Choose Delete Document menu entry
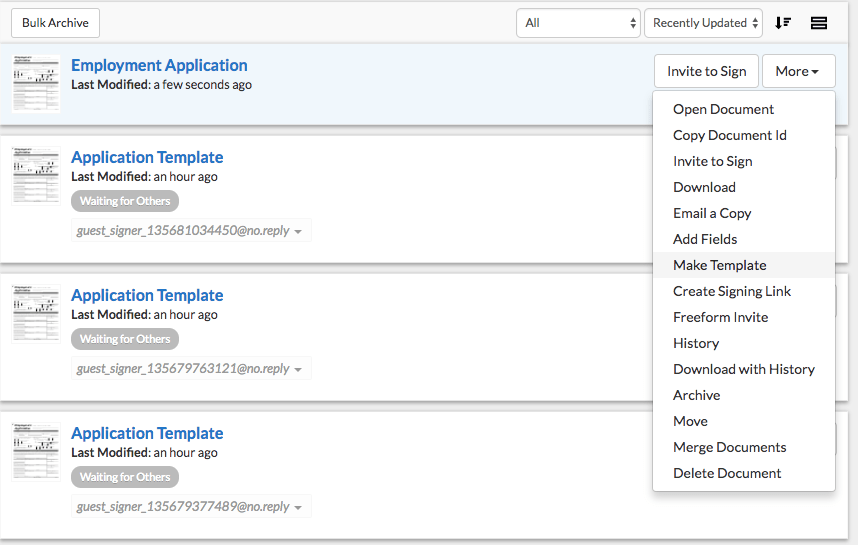Viewport: 858px width, 545px height. [744, 473]
